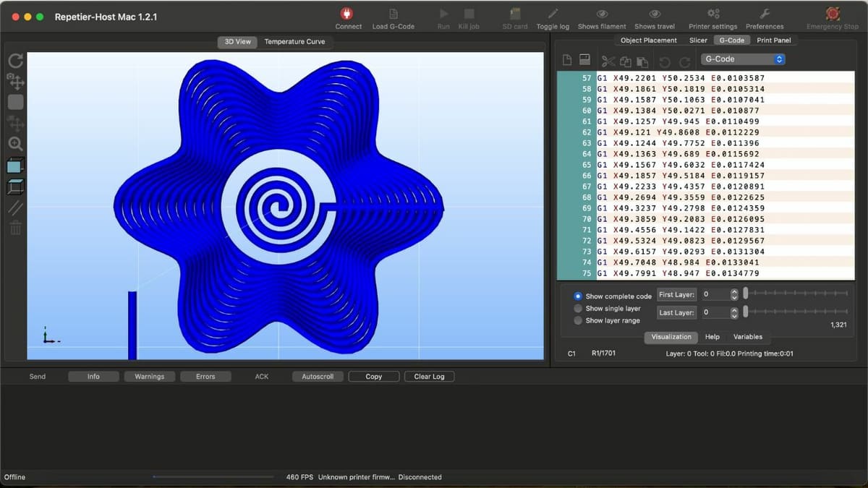
Task: Select the rotate view tool
Action: [x=15, y=61]
